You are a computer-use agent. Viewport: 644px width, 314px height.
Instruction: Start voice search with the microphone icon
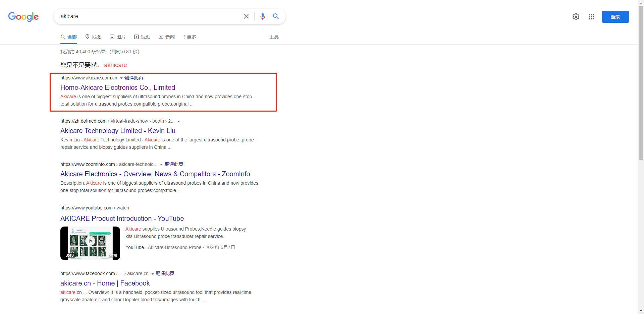coord(263,16)
